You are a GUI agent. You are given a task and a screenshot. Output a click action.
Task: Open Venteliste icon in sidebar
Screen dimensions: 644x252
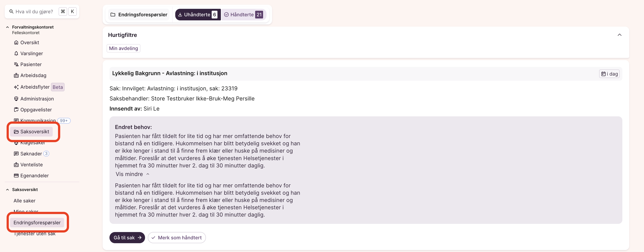(x=16, y=165)
